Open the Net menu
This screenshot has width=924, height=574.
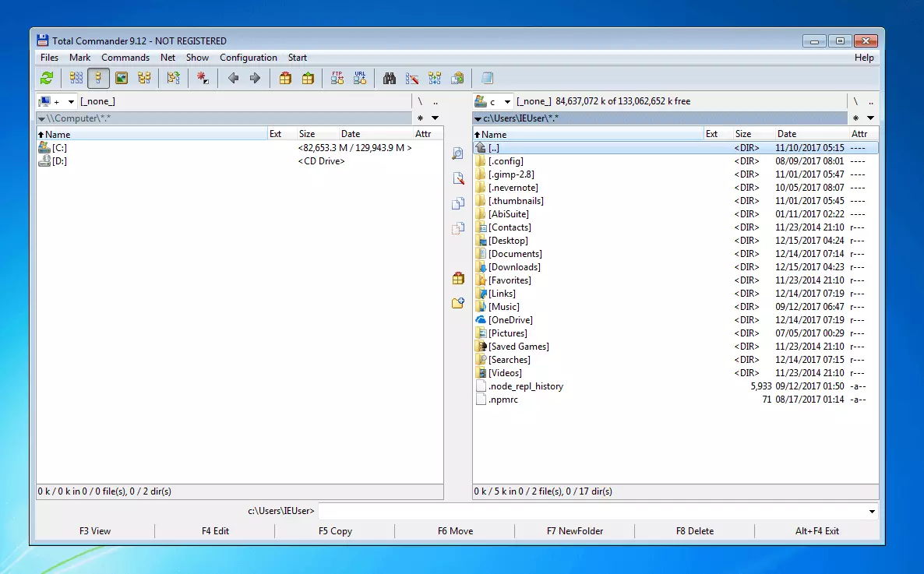[168, 57]
